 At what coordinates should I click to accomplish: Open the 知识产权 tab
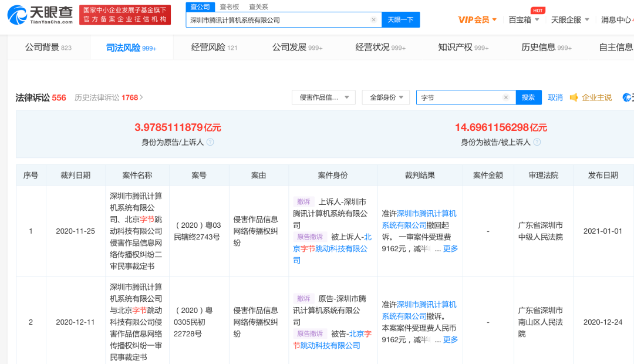click(463, 48)
